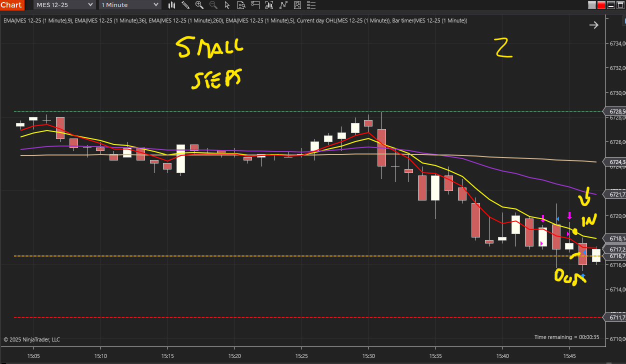Click the scroll-to-latest right arrow
The height and width of the screenshot is (364, 626).
point(593,25)
